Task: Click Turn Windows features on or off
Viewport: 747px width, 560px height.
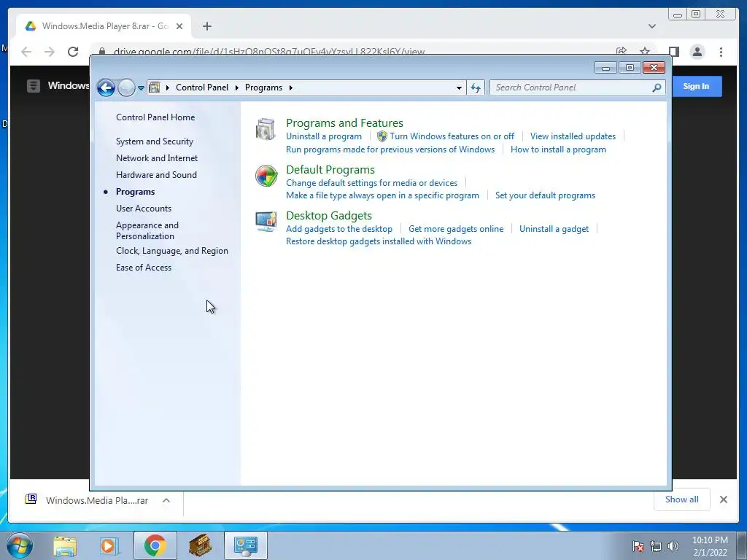Action: (x=452, y=136)
